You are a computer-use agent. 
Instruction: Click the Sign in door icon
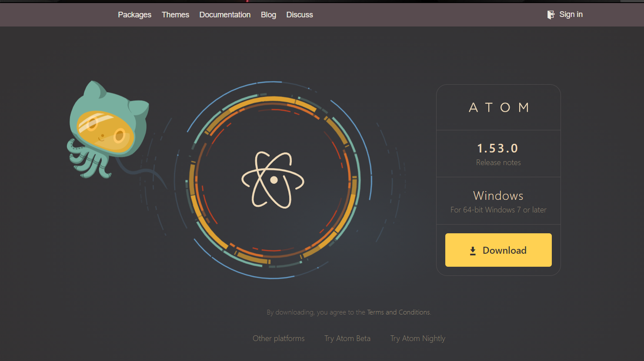click(x=551, y=15)
